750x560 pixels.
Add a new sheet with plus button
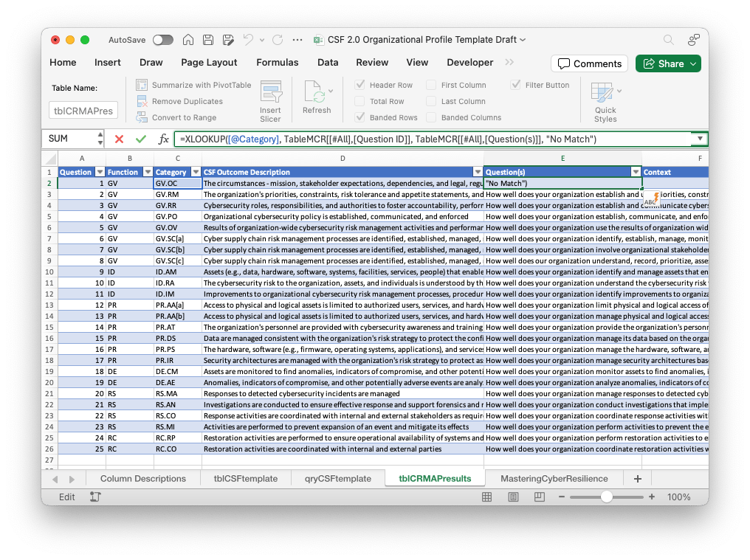638,479
